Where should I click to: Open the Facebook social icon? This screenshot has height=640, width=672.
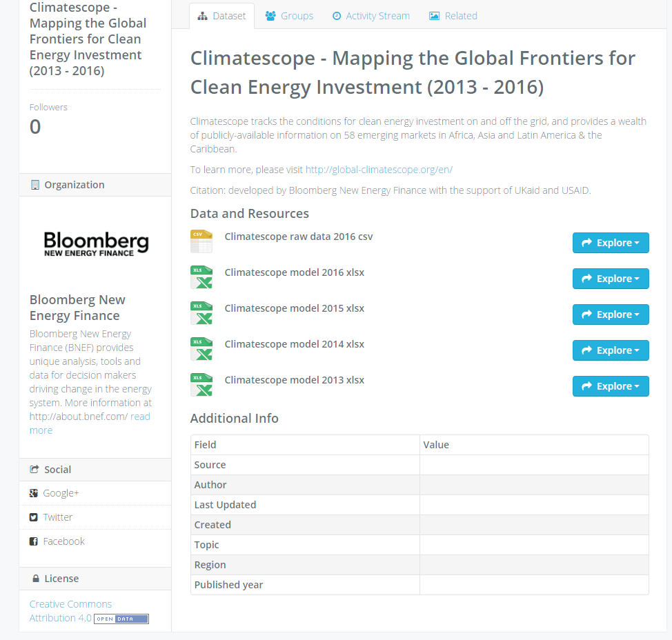[33, 541]
